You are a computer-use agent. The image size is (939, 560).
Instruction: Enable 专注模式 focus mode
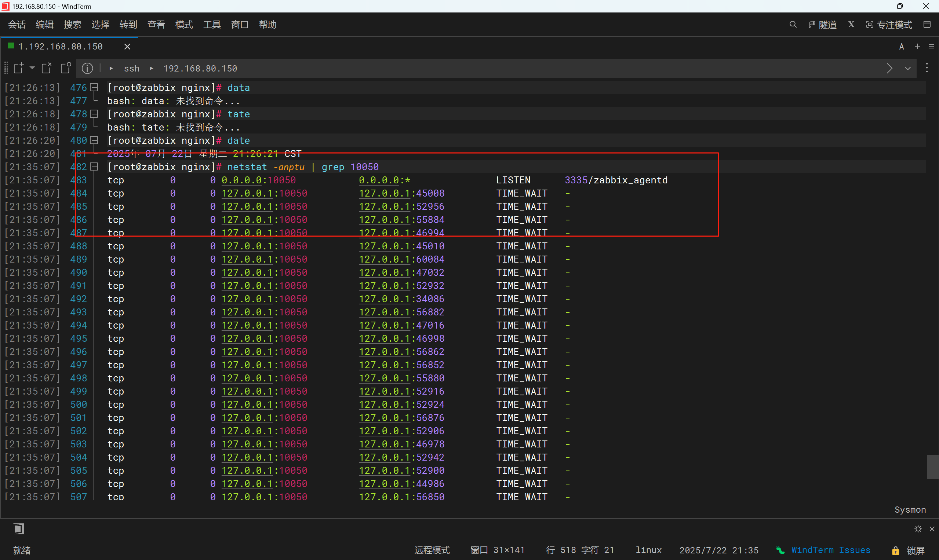(x=889, y=25)
